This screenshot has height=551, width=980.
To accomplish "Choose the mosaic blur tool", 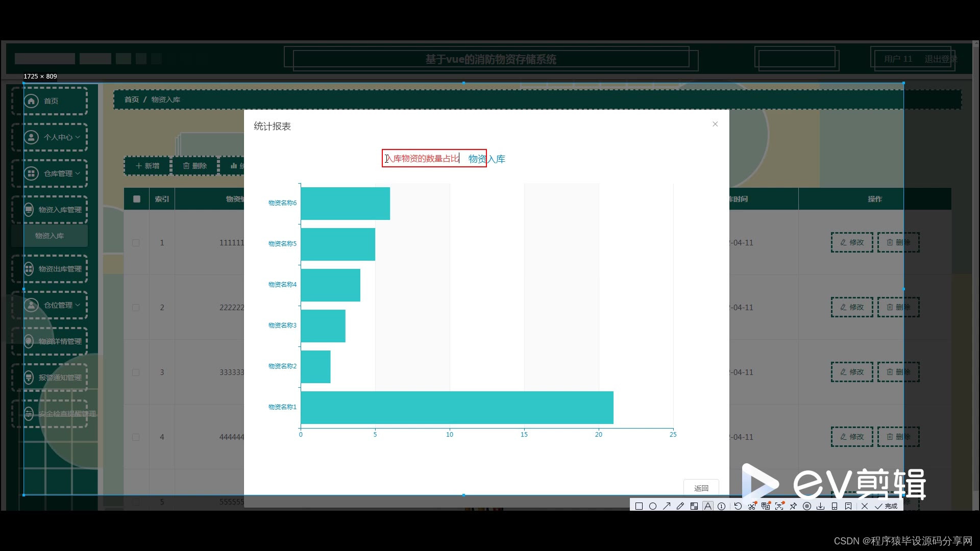I will [694, 506].
